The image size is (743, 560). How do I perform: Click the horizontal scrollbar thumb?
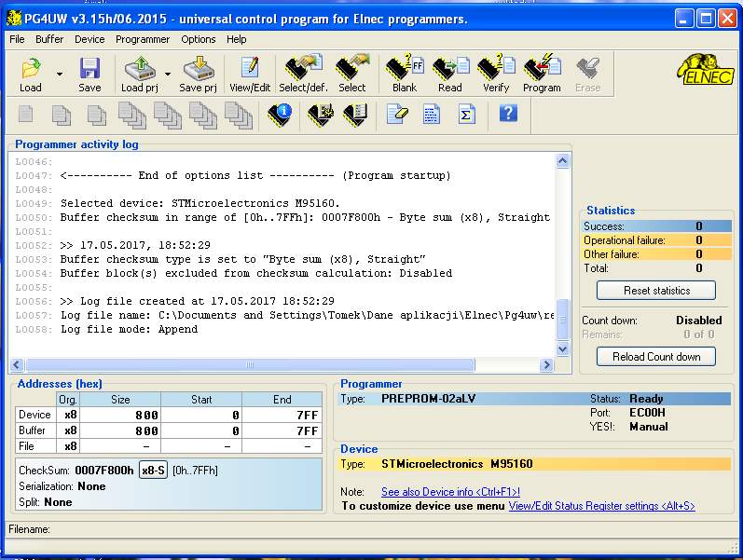click(x=250, y=365)
